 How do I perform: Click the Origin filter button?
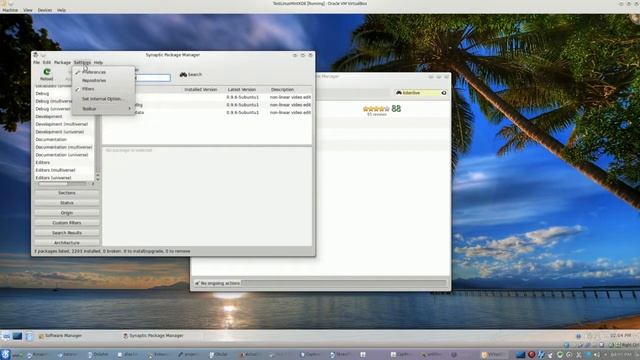(67, 213)
